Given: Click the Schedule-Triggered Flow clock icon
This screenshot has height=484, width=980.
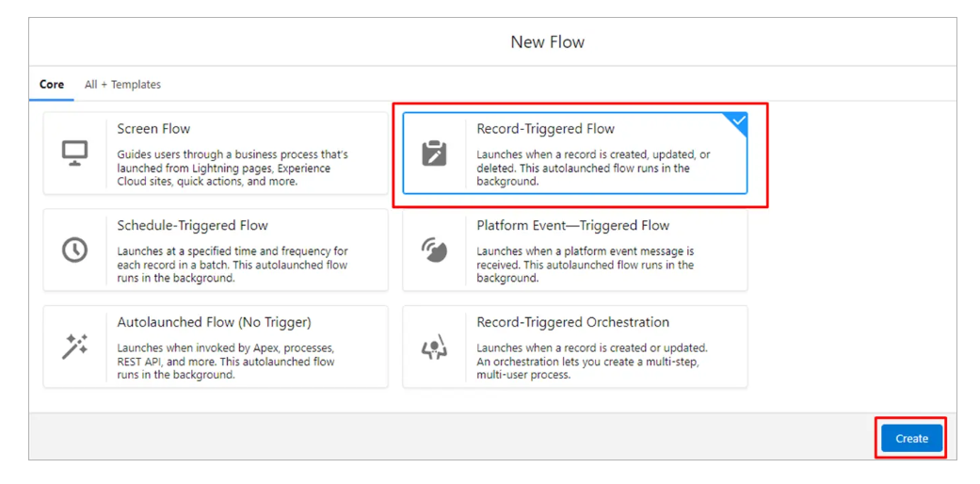Looking at the screenshot, I should pyautogui.click(x=74, y=250).
